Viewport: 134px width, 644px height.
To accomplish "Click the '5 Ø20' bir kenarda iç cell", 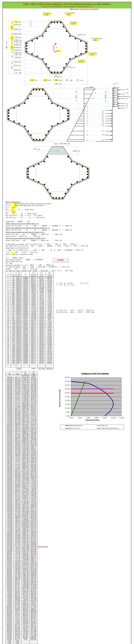I will click(x=47, y=15).
